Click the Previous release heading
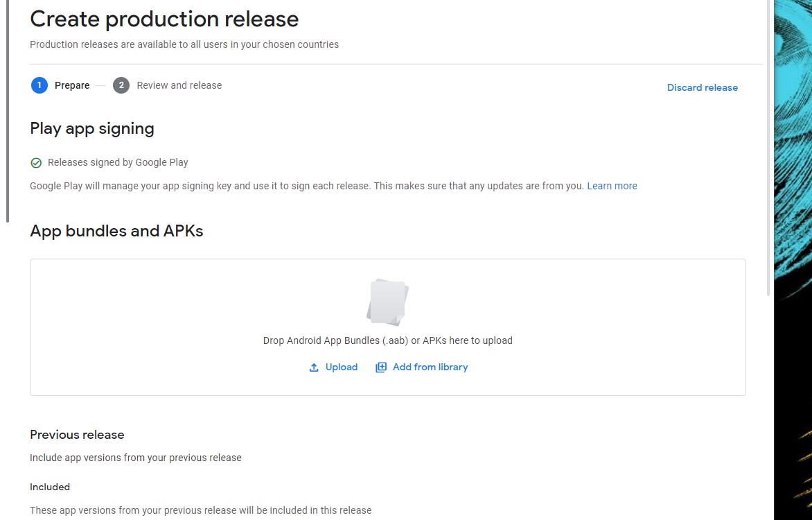The image size is (812, 520). [x=77, y=435]
